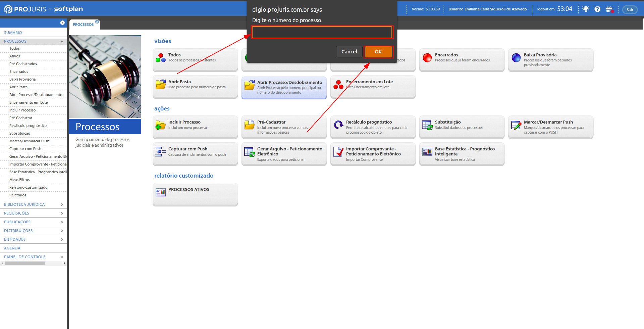Viewport: 644px width, 329px height.
Task: Open SUMÁRIO in the sidebar menu
Action: tap(13, 33)
